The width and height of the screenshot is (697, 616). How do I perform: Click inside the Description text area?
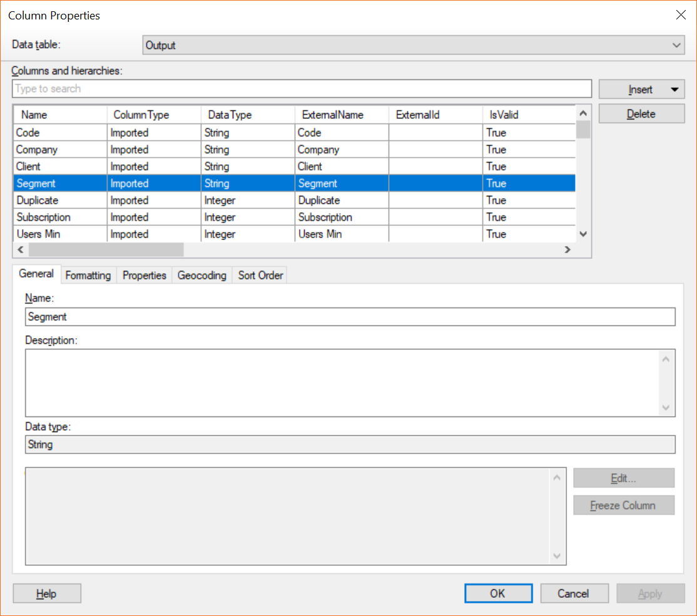(x=342, y=383)
